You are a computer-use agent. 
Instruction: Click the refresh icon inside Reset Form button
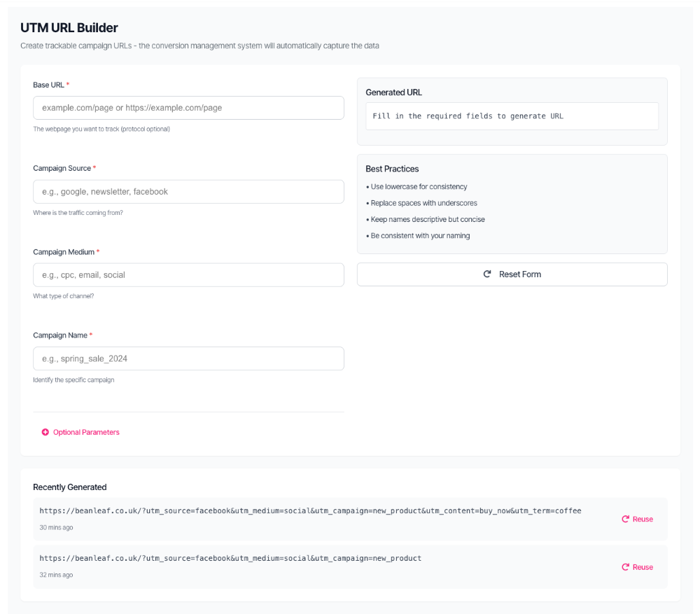(x=487, y=274)
